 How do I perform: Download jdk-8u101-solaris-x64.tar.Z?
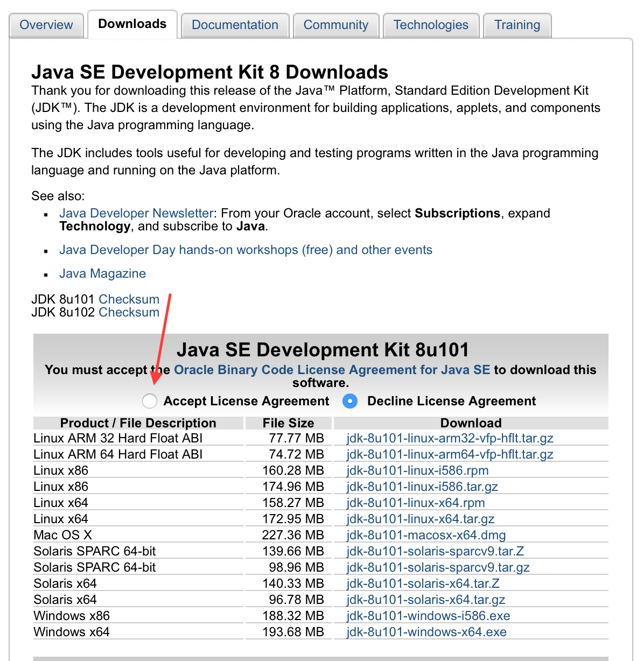(423, 583)
